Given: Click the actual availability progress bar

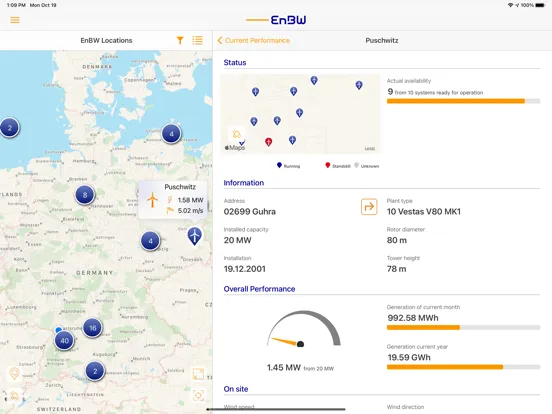Looking at the screenshot, I should [x=463, y=101].
